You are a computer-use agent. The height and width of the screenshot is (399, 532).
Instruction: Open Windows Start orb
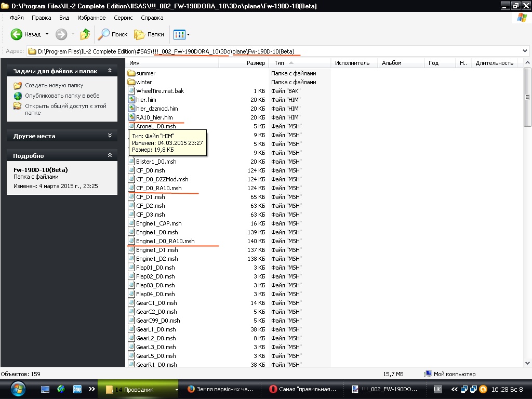coord(18,389)
